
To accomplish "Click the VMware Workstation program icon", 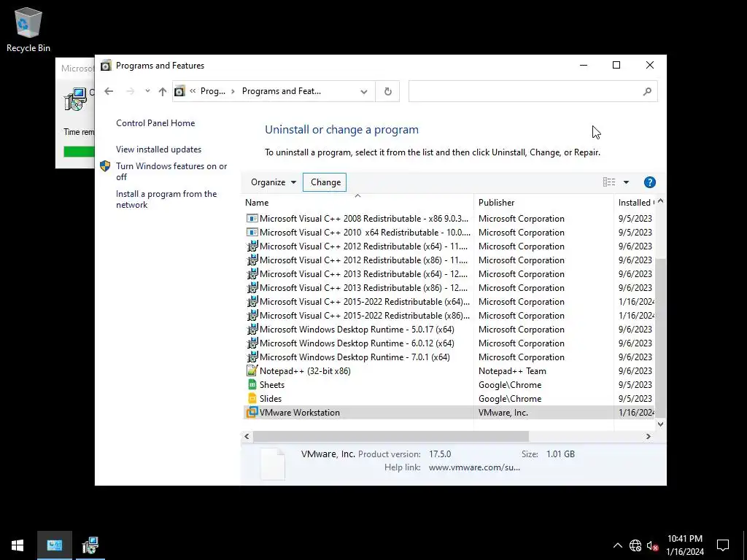I will click(252, 413).
